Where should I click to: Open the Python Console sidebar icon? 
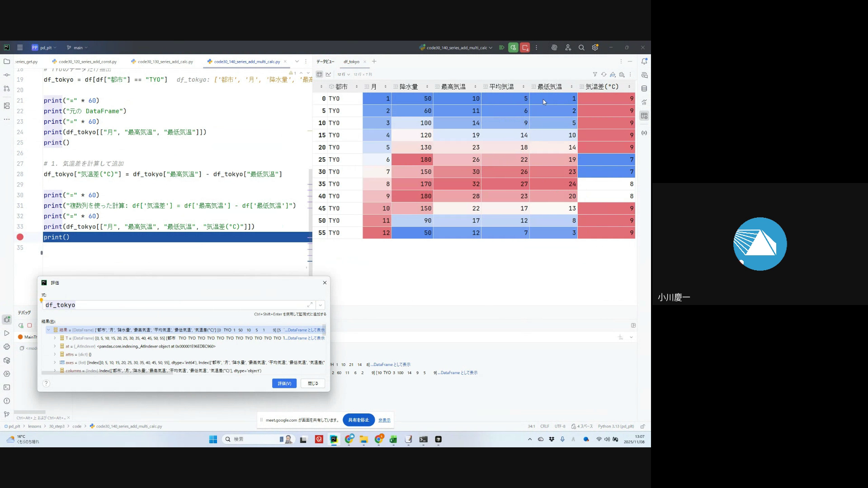coord(7,347)
